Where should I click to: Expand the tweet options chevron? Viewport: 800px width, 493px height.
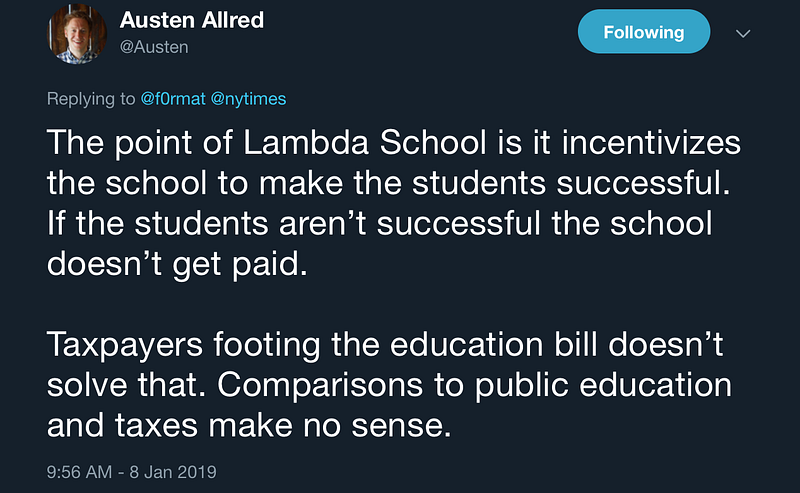(742, 33)
